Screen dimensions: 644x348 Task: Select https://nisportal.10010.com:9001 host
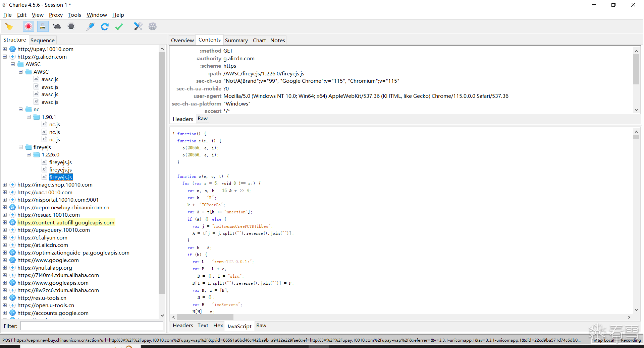(x=58, y=200)
